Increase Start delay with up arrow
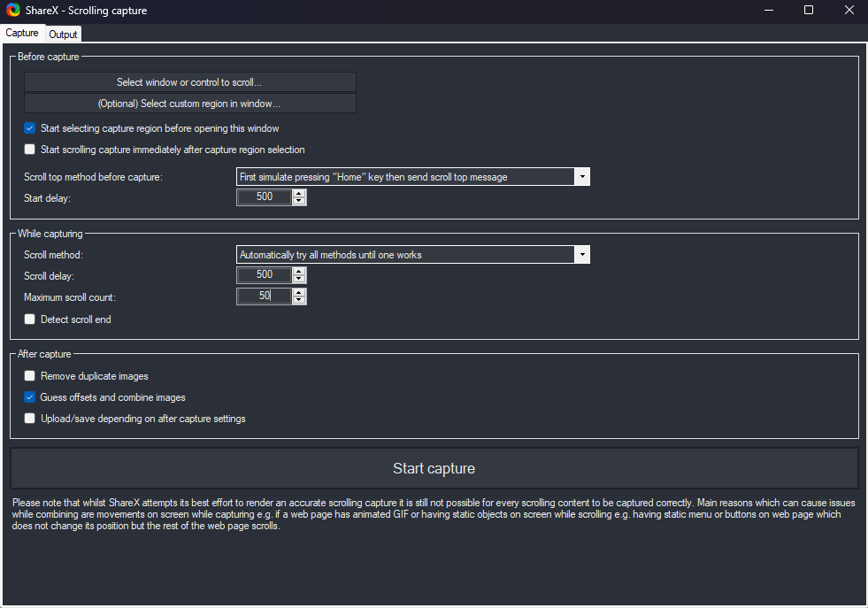The image size is (868, 608). pyautogui.click(x=299, y=193)
